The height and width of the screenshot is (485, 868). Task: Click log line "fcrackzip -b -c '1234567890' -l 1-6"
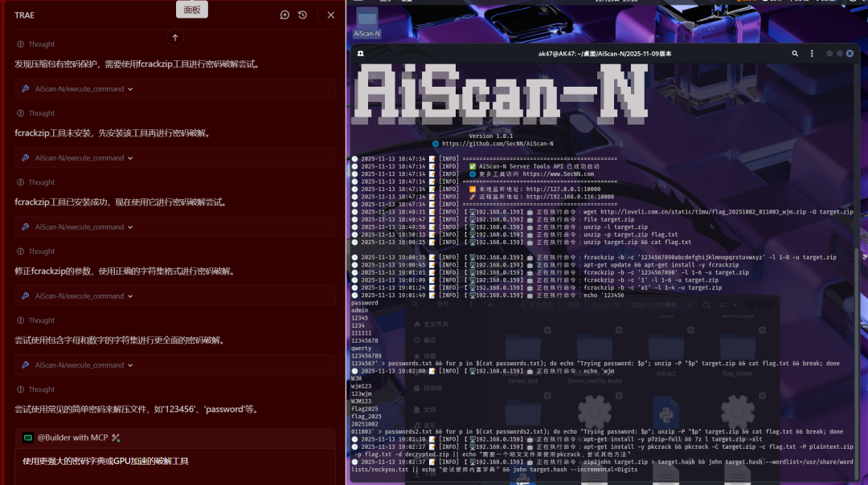click(666, 273)
